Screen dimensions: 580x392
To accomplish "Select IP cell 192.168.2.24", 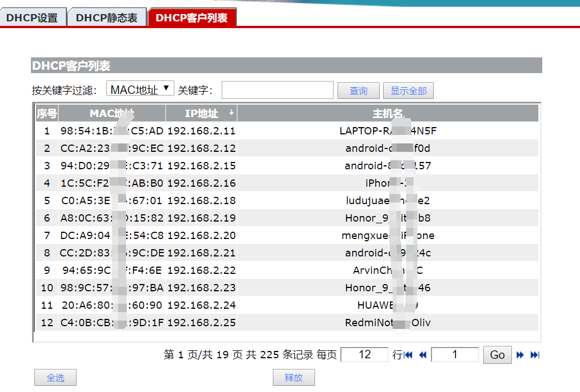I will pyautogui.click(x=201, y=305).
